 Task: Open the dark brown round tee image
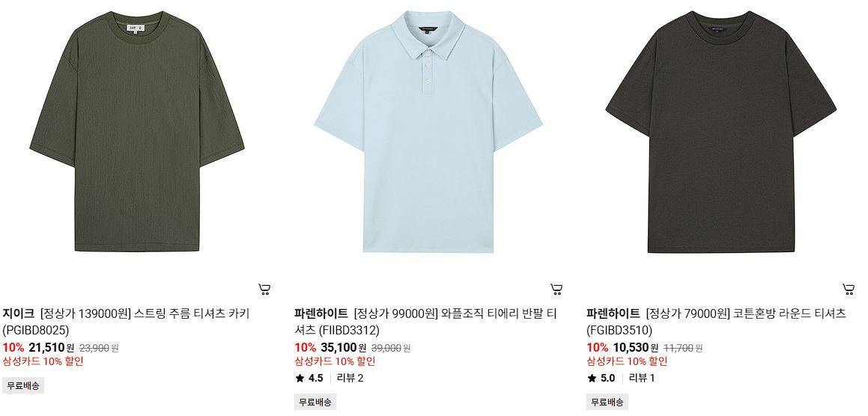pos(720,132)
